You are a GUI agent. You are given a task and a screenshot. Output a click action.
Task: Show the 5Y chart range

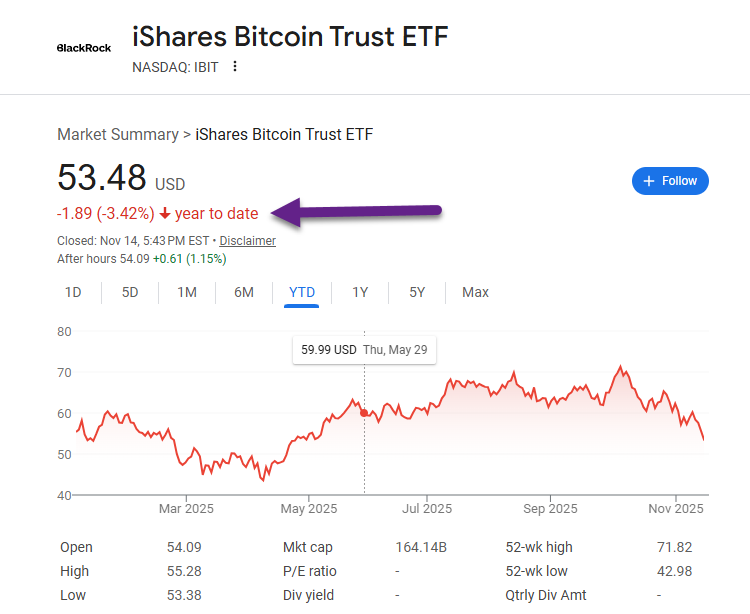click(x=417, y=292)
